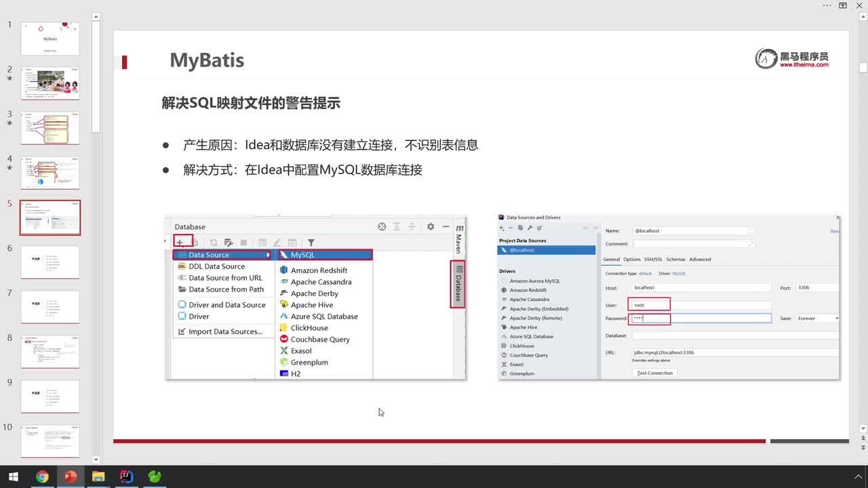Open slide 3 thumbnail
The image size is (868, 488).
[x=50, y=128]
